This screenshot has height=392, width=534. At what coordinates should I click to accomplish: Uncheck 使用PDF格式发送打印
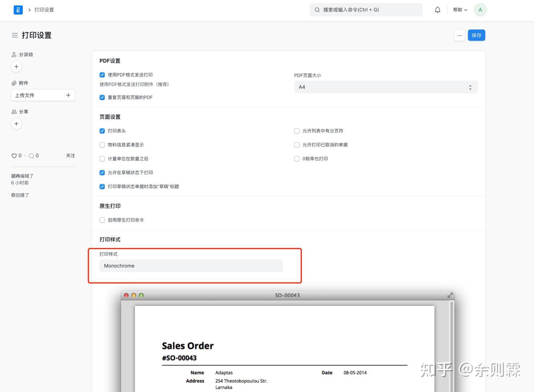(x=102, y=75)
